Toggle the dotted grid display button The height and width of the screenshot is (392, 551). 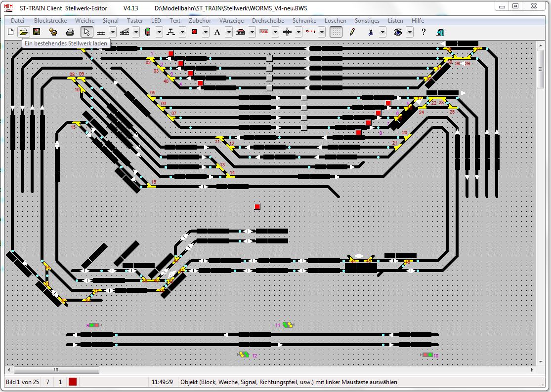tap(336, 32)
